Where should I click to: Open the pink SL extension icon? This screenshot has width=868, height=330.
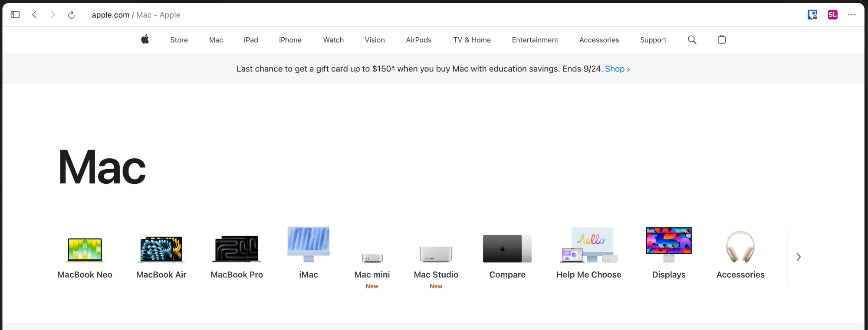[832, 15]
